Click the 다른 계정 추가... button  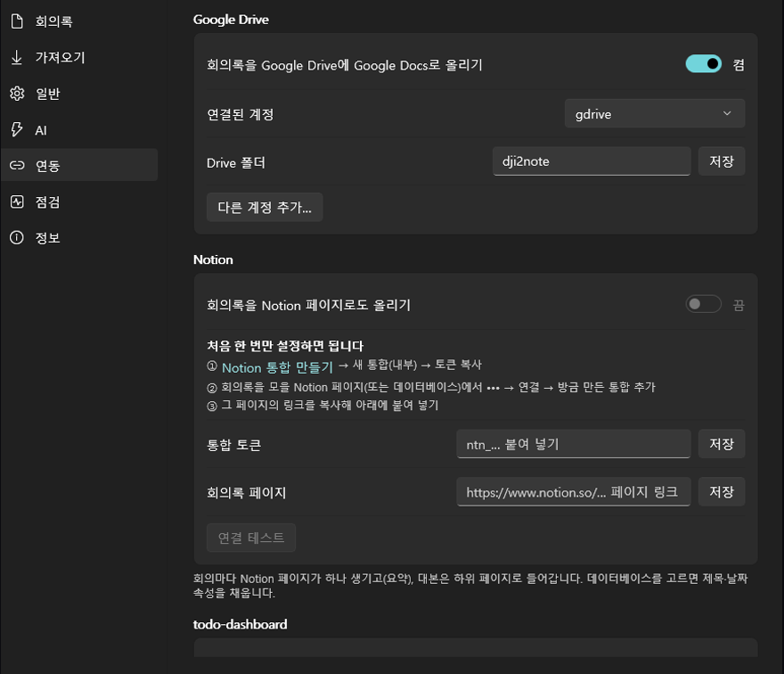(265, 207)
